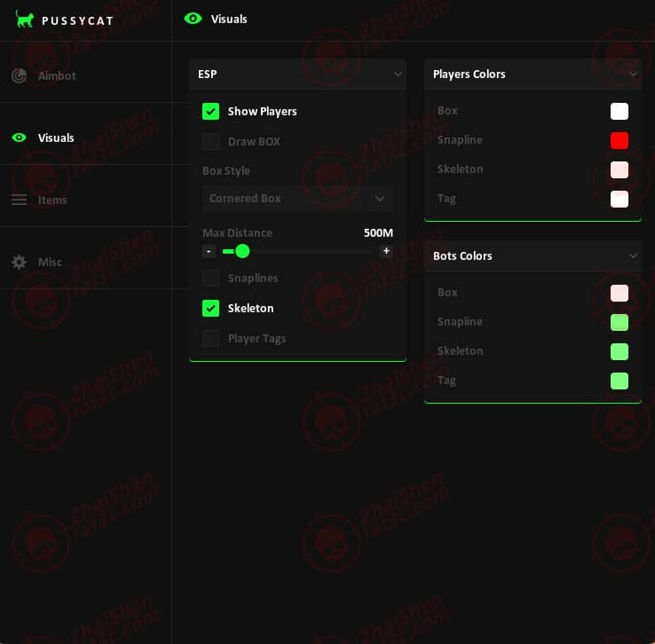The height and width of the screenshot is (644, 655).
Task: Go to the Misc tab
Action: [50, 262]
